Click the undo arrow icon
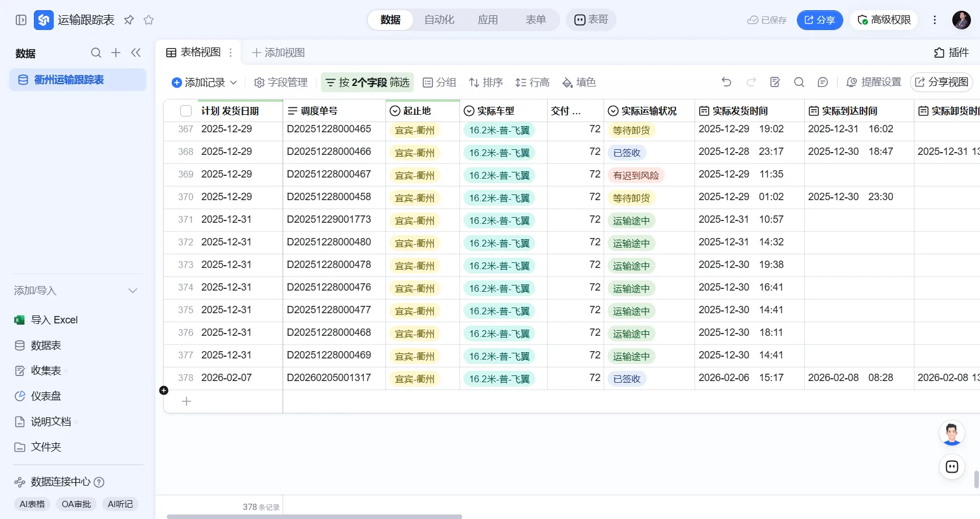 point(727,82)
